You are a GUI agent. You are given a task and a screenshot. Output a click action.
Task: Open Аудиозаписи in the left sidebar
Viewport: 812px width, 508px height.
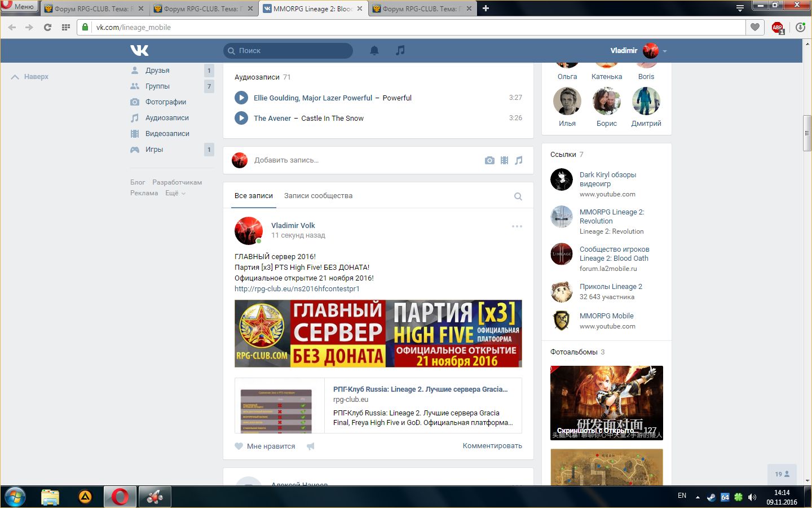[x=167, y=118]
